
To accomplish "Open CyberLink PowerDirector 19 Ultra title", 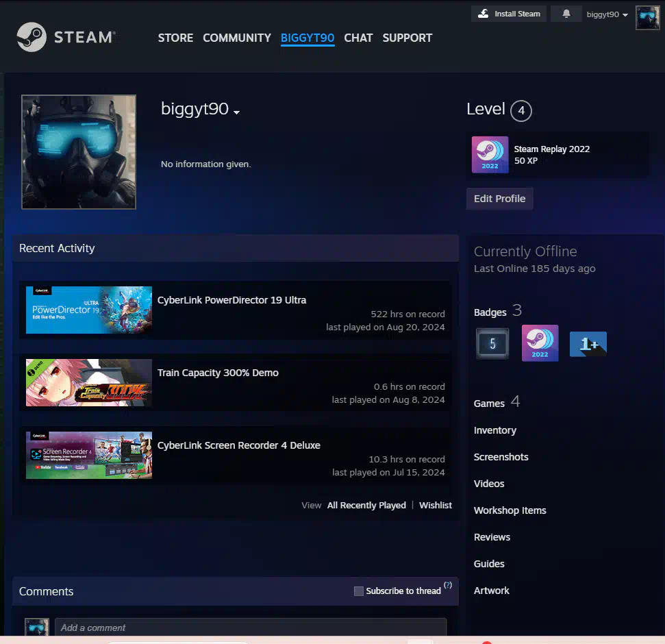I will pos(231,300).
